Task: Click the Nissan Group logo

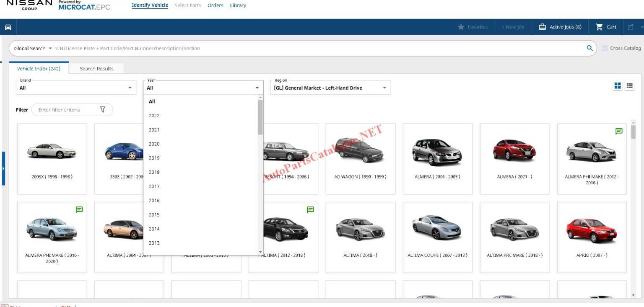Action: (x=29, y=5)
